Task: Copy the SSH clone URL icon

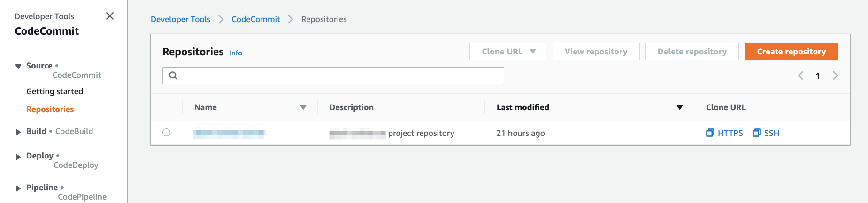Action: point(756,133)
